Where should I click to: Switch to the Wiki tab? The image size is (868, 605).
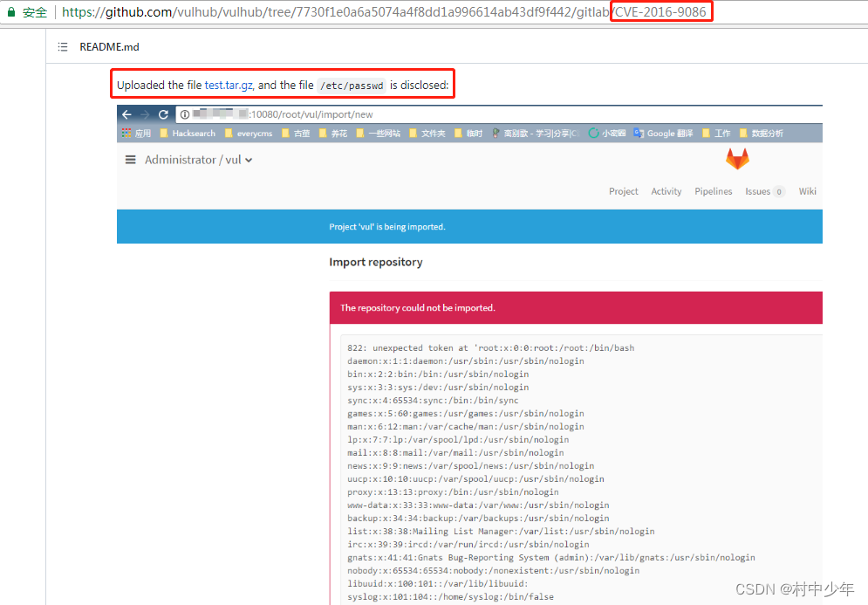click(807, 191)
